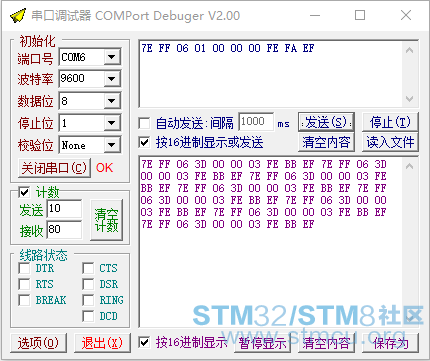The height and width of the screenshot is (361, 430).
Task: Click the 停止(T) button
Action: pos(390,122)
